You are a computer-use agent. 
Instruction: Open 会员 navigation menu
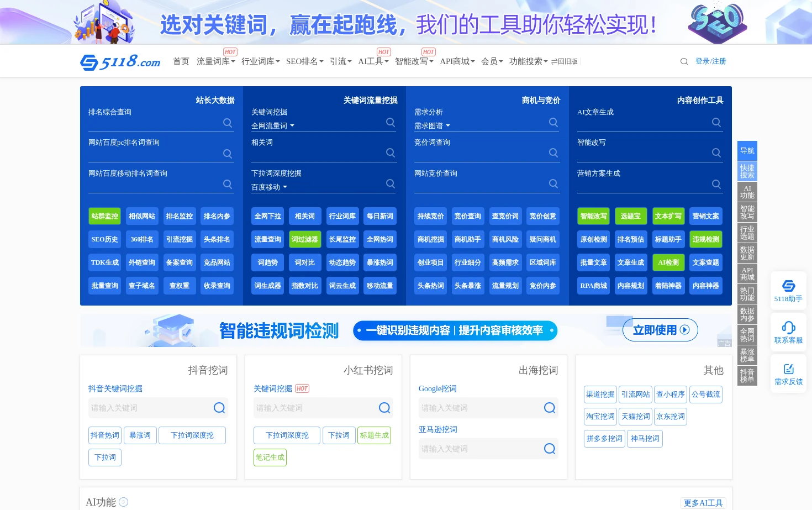[492, 61]
